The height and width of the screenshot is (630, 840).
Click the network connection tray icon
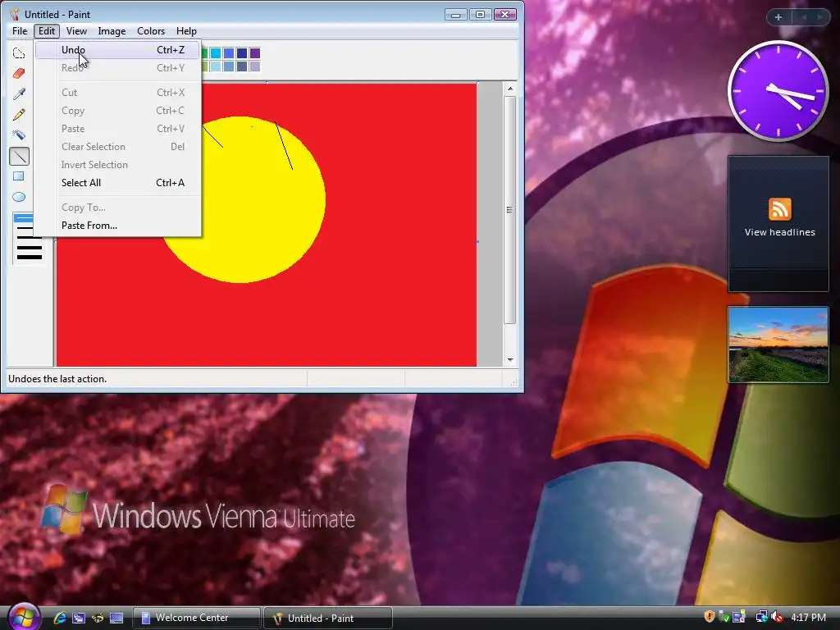click(x=761, y=617)
